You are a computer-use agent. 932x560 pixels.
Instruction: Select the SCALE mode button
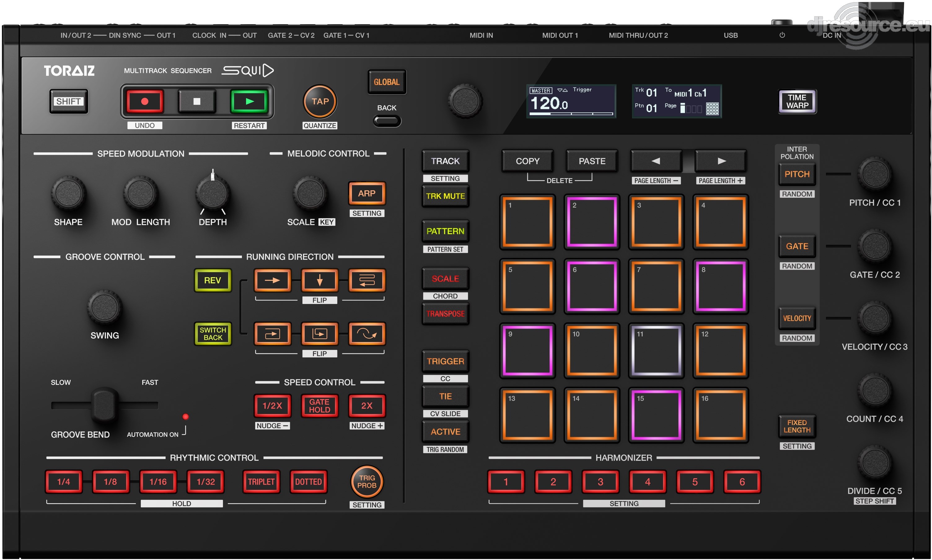[x=445, y=278]
